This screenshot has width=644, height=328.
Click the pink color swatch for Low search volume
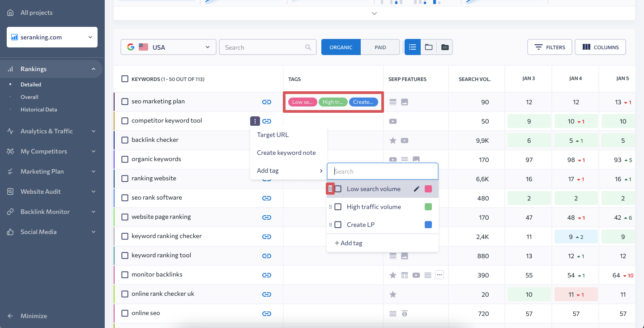click(428, 189)
